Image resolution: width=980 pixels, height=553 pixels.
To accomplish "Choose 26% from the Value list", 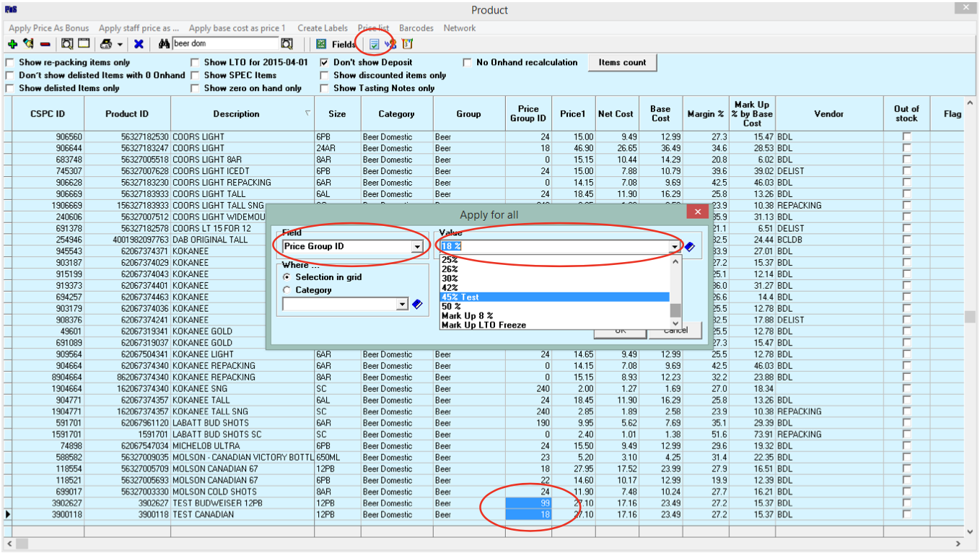I will 555,269.
